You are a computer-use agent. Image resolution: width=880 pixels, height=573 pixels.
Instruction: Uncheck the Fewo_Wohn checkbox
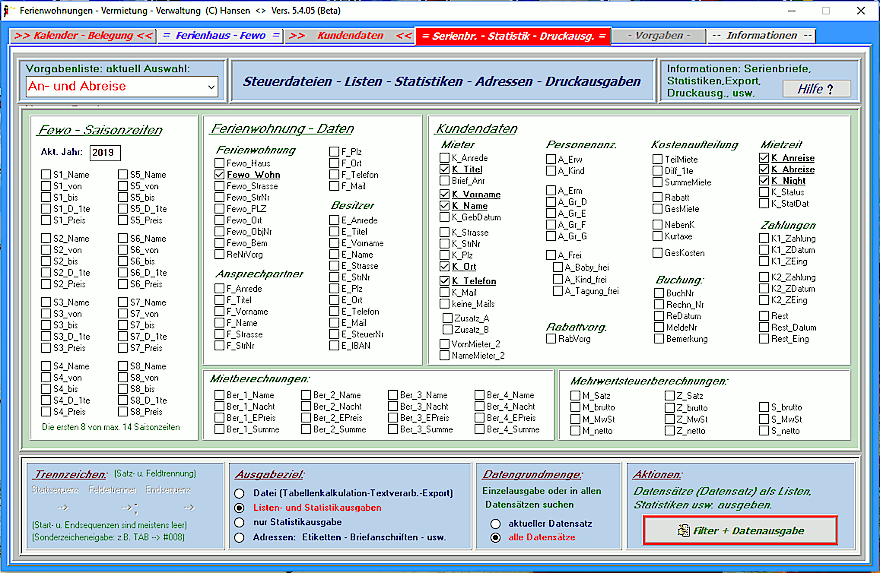pyautogui.click(x=219, y=175)
